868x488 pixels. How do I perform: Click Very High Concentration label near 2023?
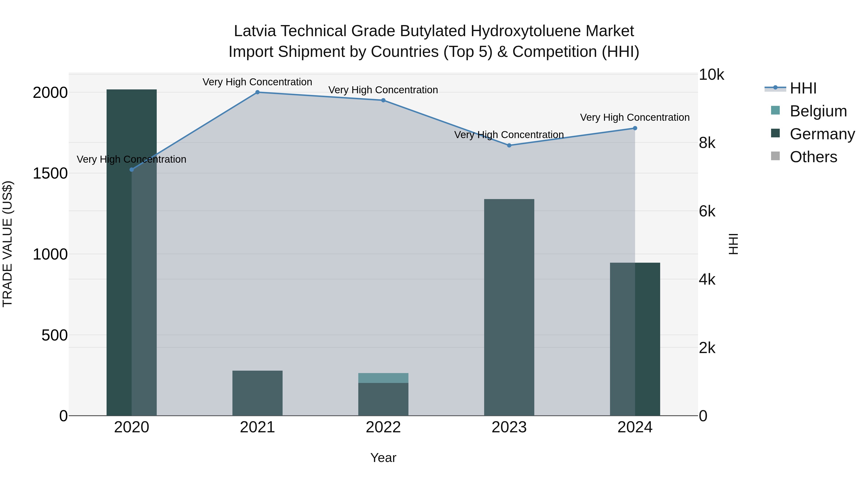(509, 135)
